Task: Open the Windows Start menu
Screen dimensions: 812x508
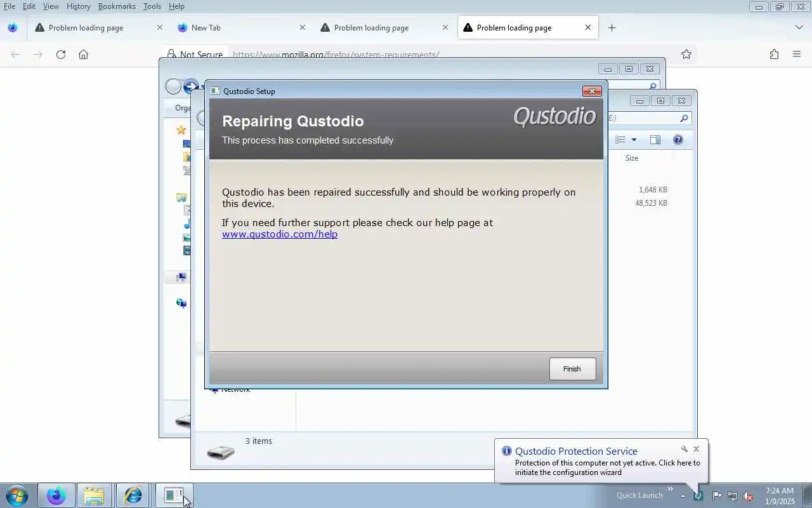Action: click(x=17, y=495)
